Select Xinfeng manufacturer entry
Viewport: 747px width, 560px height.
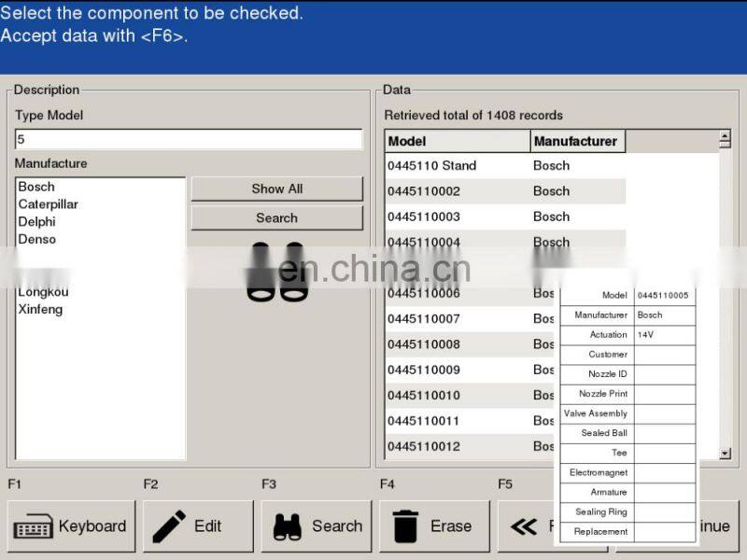pyautogui.click(x=40, y=310)
